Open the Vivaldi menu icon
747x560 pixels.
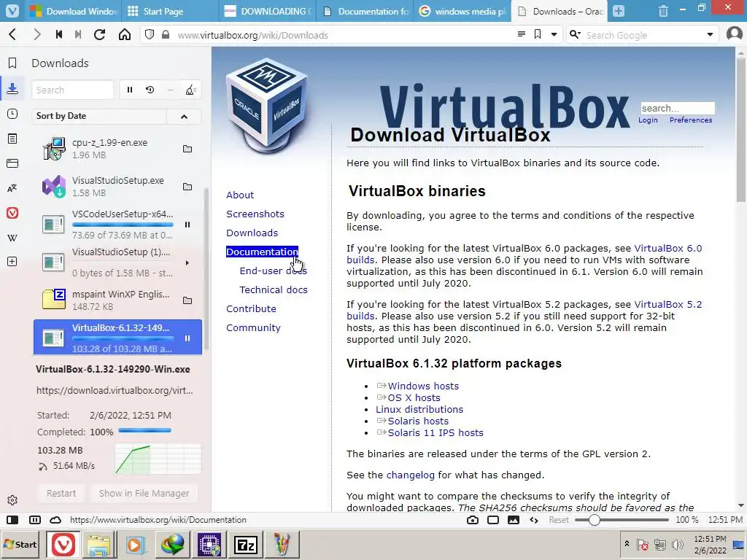point(12,10)
